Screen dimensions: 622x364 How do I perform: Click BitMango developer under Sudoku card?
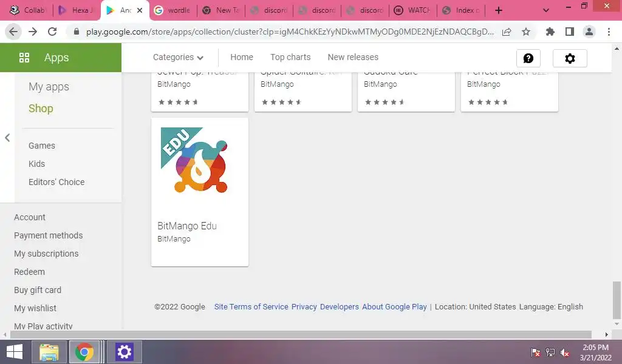[x=380, y=84]
